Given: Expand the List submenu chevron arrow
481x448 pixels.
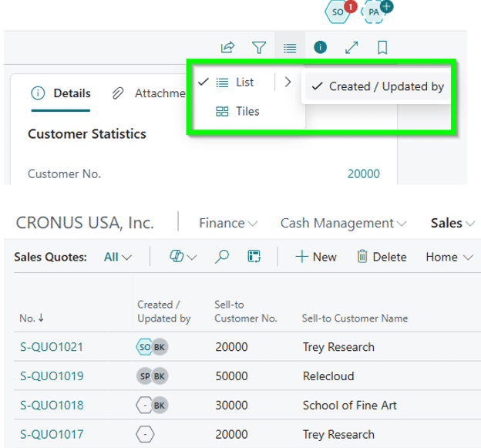Looking at the screenshot, I should coord(288,83).
